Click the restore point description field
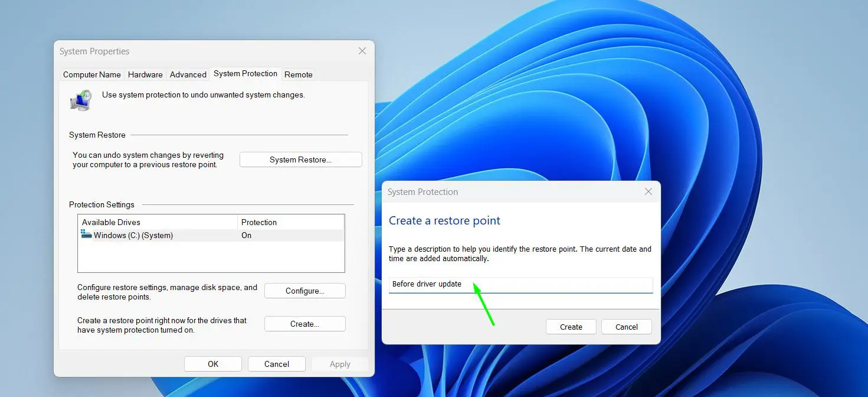This screenshot has height=397, width=868. (520, 285)
